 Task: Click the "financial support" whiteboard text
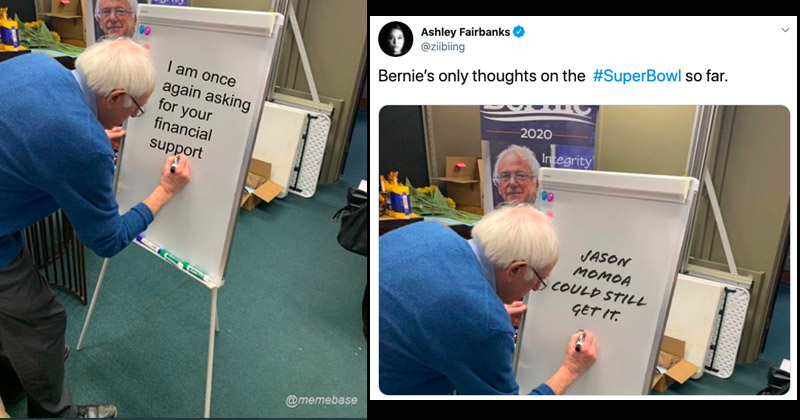180,138
